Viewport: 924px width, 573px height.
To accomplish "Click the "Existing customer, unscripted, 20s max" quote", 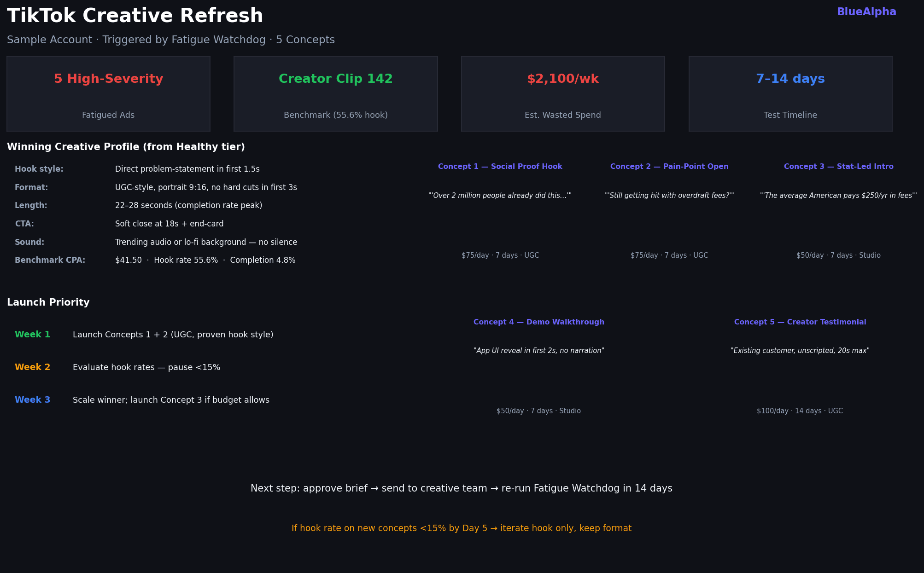I will (800, 351).
